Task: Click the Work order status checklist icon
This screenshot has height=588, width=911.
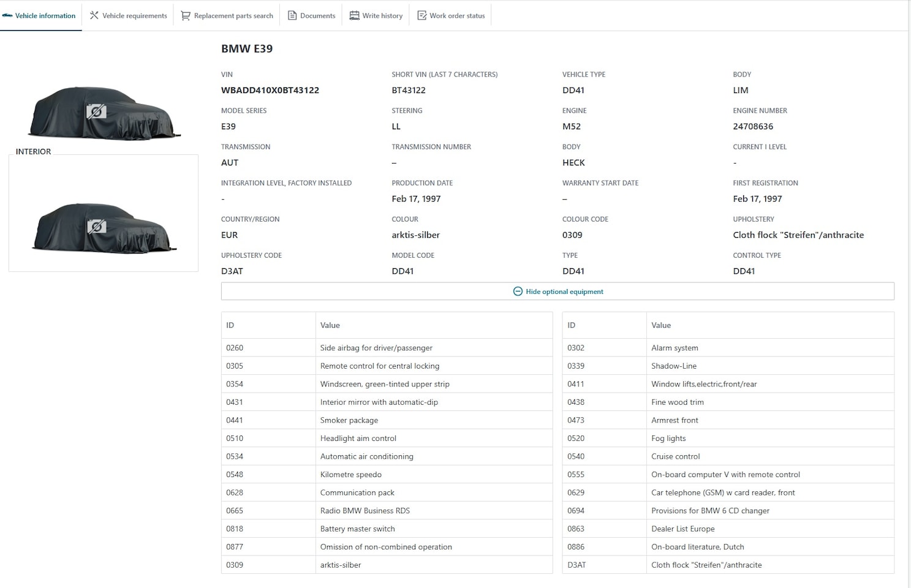Action: (x=421, y=15)
